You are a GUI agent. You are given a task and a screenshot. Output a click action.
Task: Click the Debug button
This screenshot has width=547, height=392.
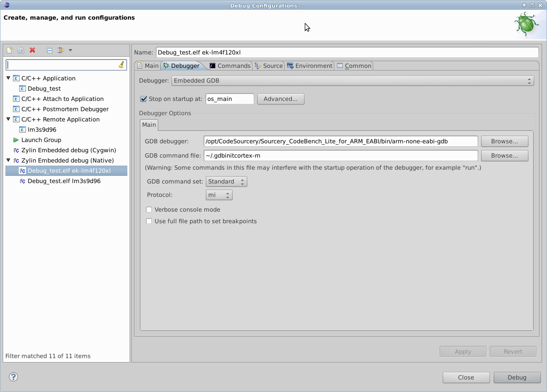[x=517, y=377]
